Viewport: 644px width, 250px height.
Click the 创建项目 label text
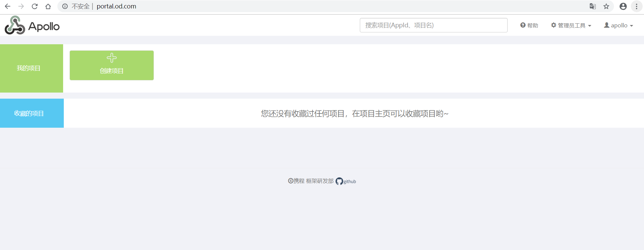coord(112,71)
